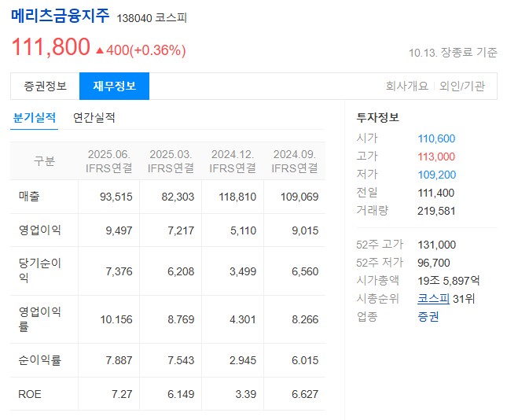Viewport: 507px width, 420px height.
Task: Click the 52주 고가 value 131,000
Action: tap(437, 245)
